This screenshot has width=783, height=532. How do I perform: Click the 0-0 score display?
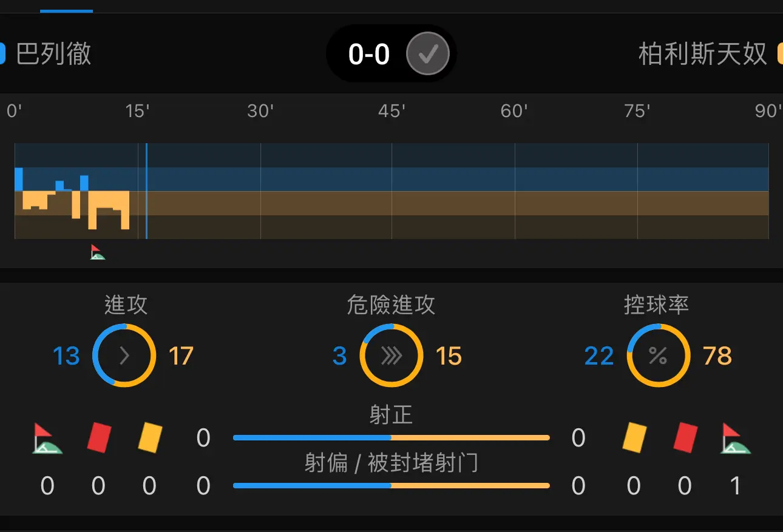pos(369,55)
